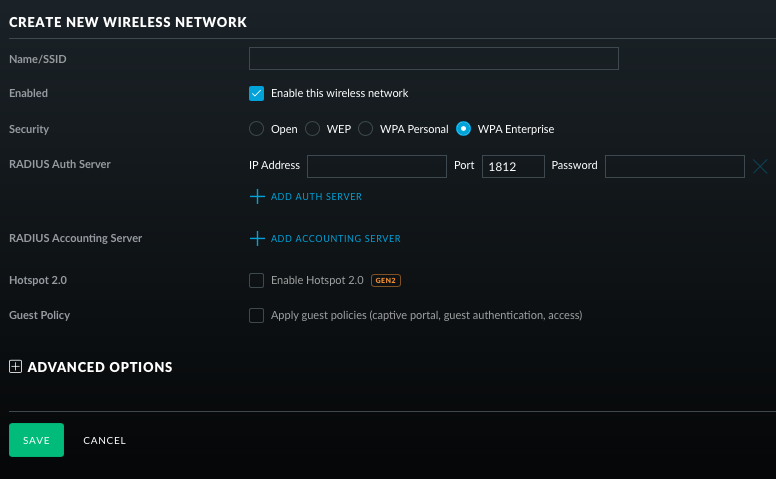Viewport: 776px width, 479px height.
Task: Tick the Enable Hotspot 2.0 checkbox
Action: pos(256,281)
